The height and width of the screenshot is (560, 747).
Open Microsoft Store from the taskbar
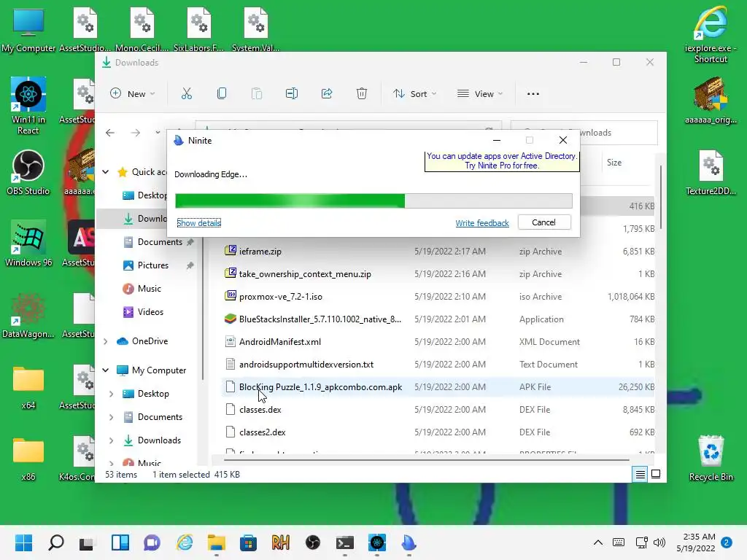tap(248, 542)
